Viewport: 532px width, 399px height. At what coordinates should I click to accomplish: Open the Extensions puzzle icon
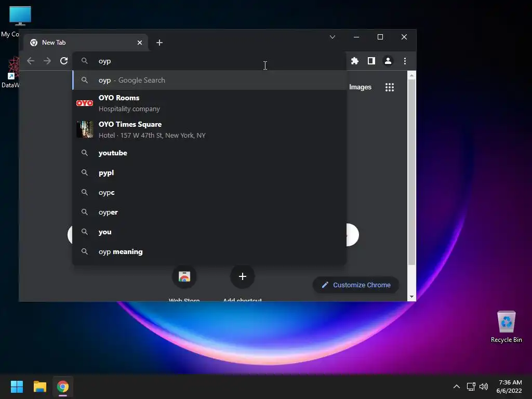pyautogui.click(x=354, y=61)
